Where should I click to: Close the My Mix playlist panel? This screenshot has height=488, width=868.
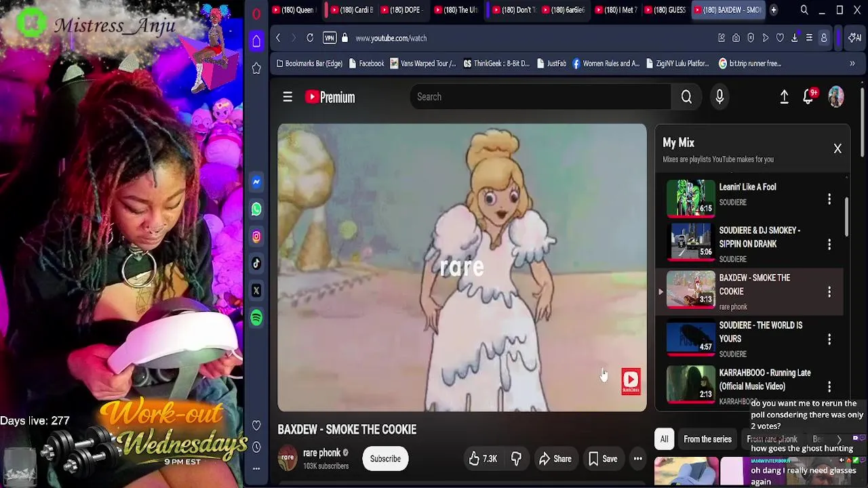[x=837, y=148]
